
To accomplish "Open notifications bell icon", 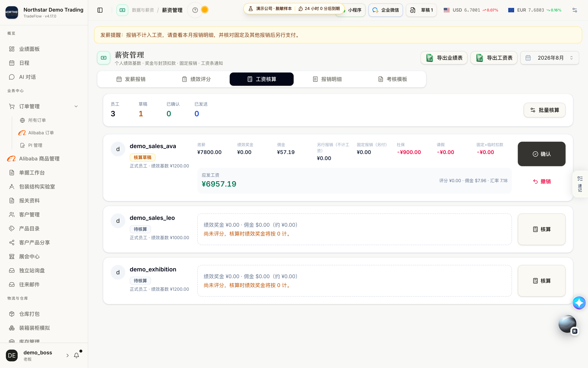I will point(77,355).
